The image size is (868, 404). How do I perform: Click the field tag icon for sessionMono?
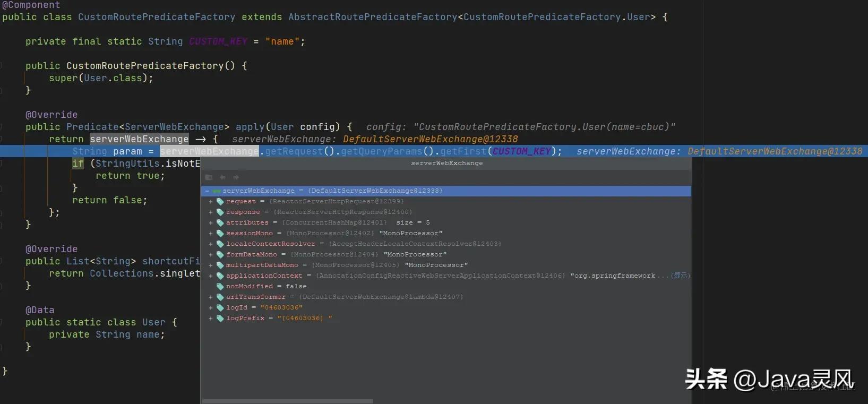pyautogui.click(x=220, y=234)
